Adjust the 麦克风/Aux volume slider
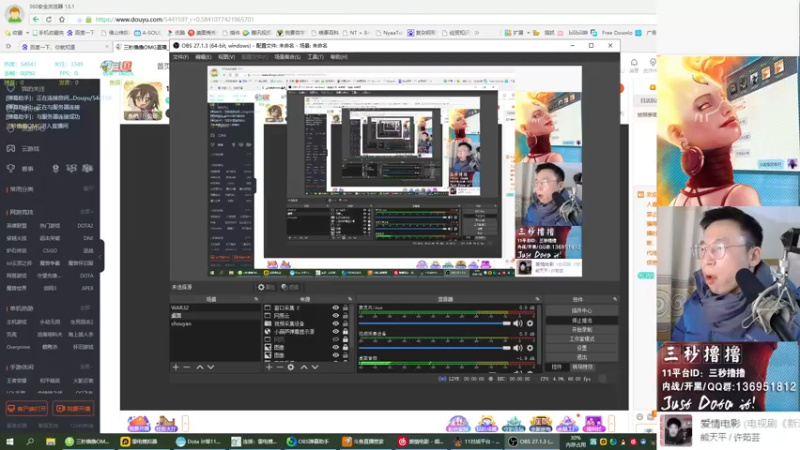 [x=435, y=323]
